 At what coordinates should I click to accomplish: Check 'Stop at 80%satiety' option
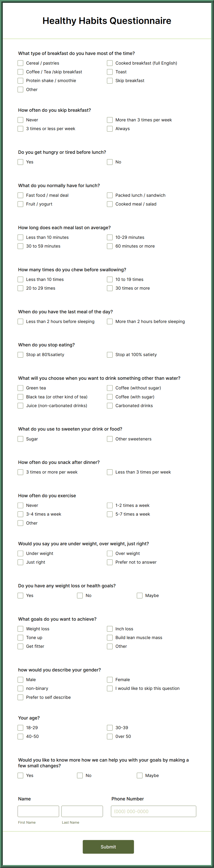tap(20, 354)
